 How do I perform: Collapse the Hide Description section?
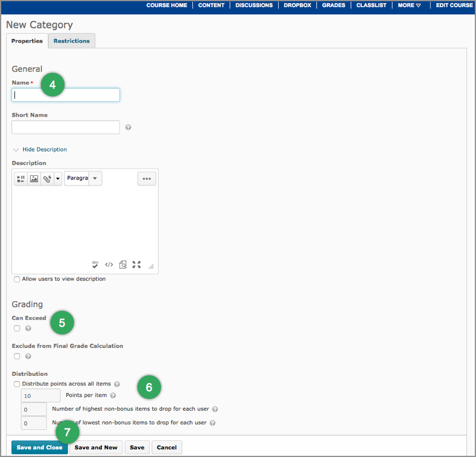[44, 150]
